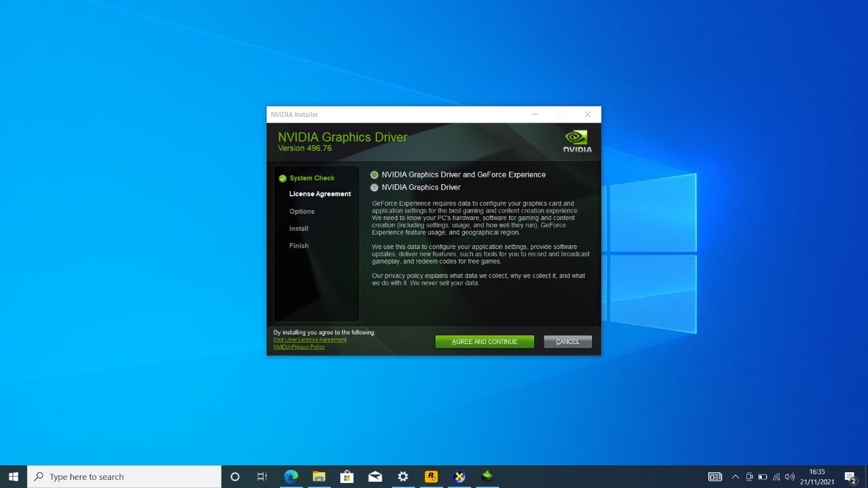
Task: Cancel the NVIDIA installation
Action: coord(567,341)
